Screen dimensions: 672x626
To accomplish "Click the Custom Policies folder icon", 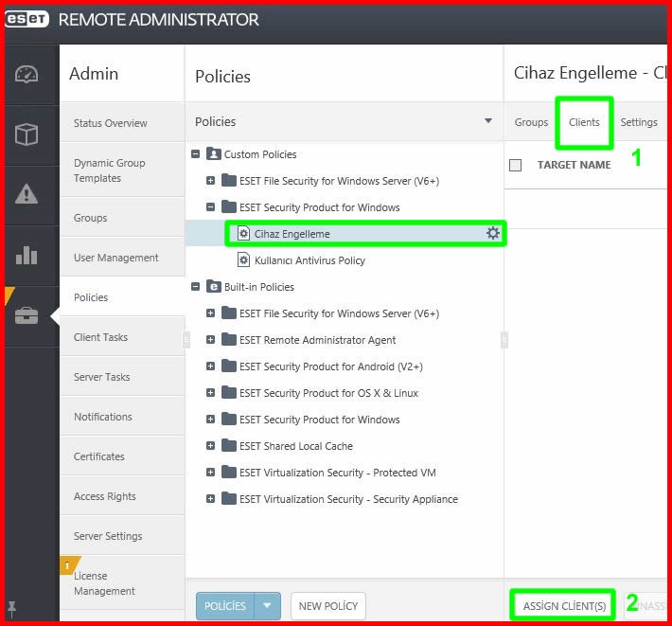I will tap(213, 154).
